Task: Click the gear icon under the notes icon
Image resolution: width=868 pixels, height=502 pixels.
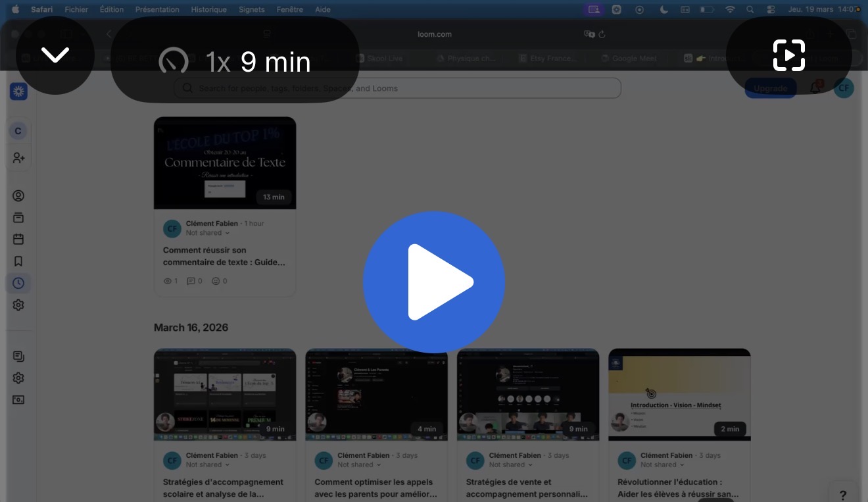Action: [x=18, y=378]
